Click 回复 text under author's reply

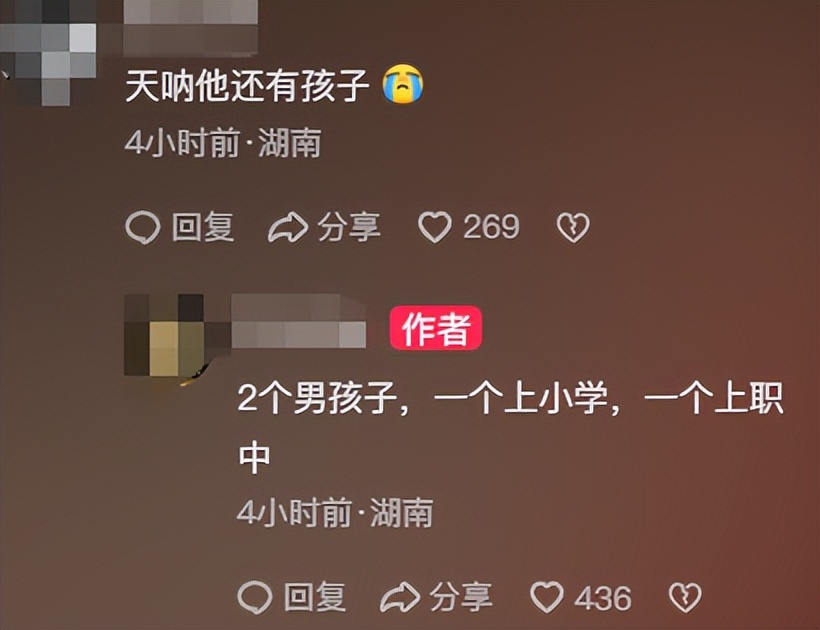point(315,597)
